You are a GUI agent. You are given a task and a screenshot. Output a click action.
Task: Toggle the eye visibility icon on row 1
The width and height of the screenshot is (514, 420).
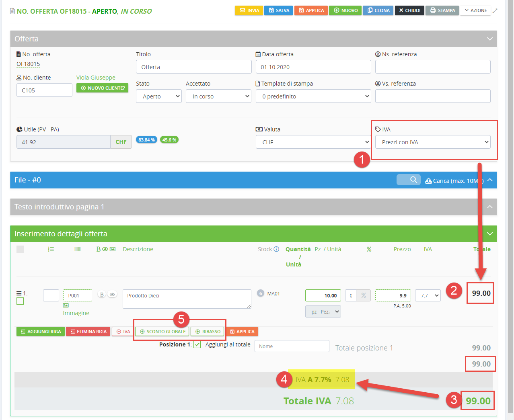point(112,295)
